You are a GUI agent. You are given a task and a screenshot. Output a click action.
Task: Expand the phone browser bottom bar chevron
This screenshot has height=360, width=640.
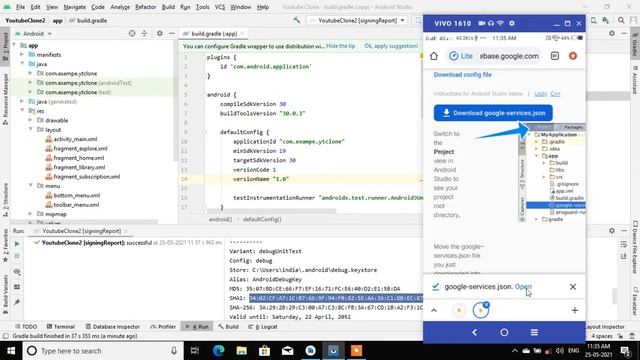[x=433, y=311]
